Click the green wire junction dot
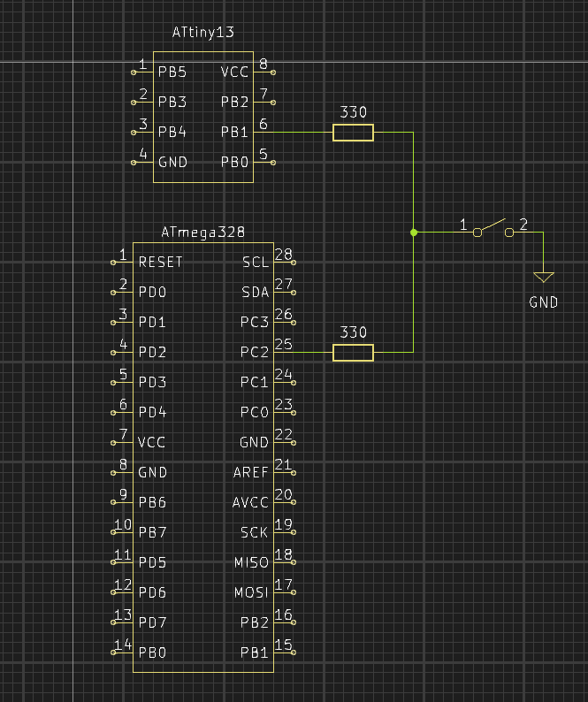The height and width of the screenshot is (702, 588). tap(414, 233)
